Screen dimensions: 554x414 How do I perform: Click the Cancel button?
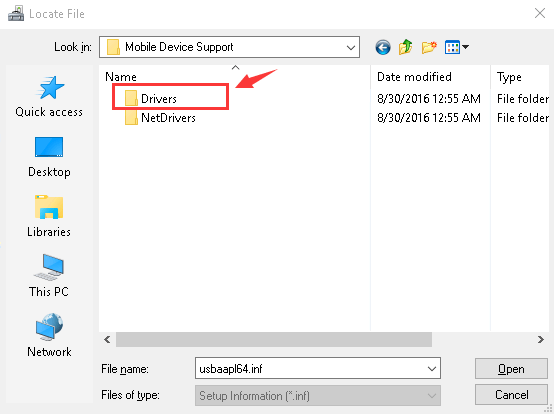[x=511, y=395]
